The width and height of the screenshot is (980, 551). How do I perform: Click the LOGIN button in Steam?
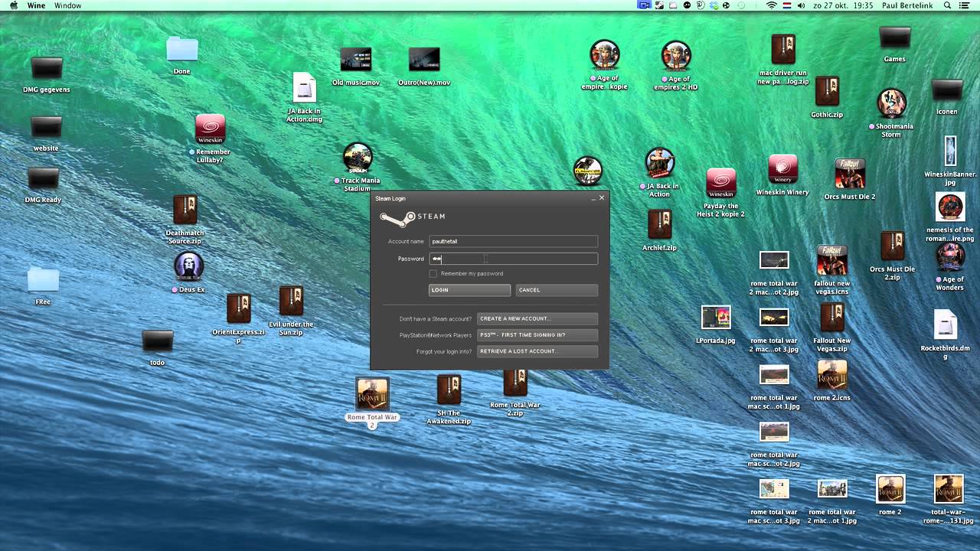[469, 290]
